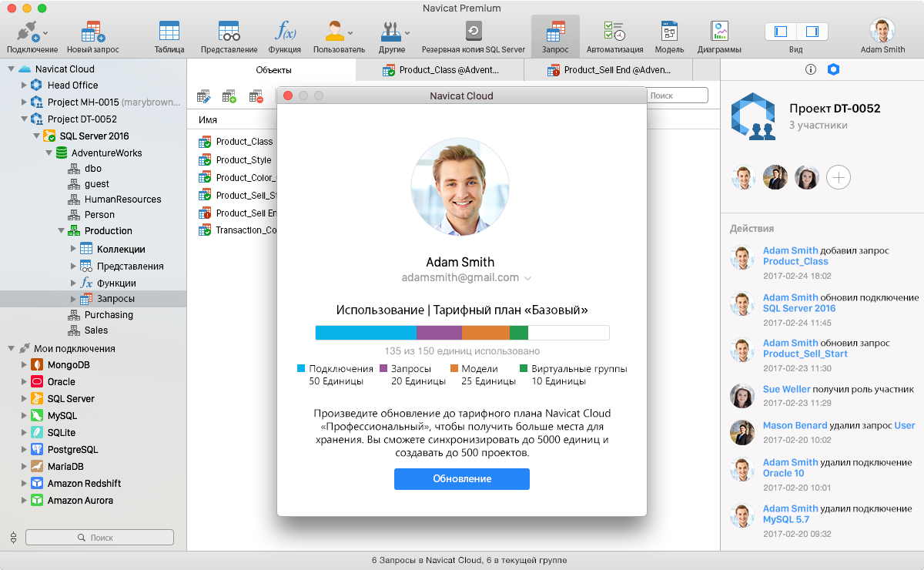Click the sidebar Поиск search field
924x570 pixels.
coord(100,538)
